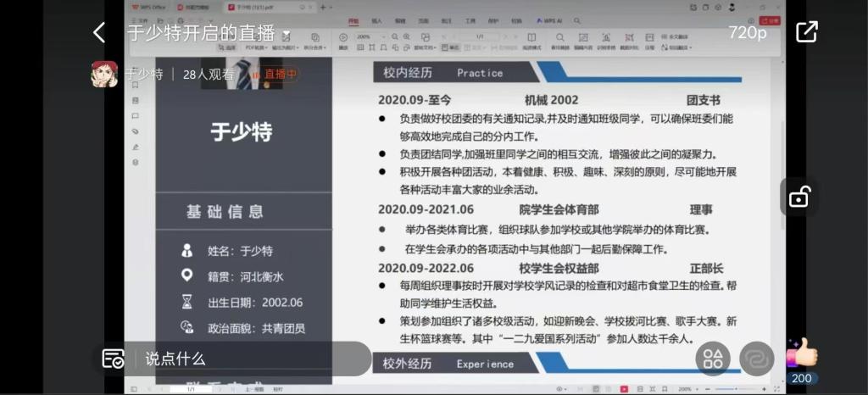Open the bookmark panel in PDF sidebar

136,85
